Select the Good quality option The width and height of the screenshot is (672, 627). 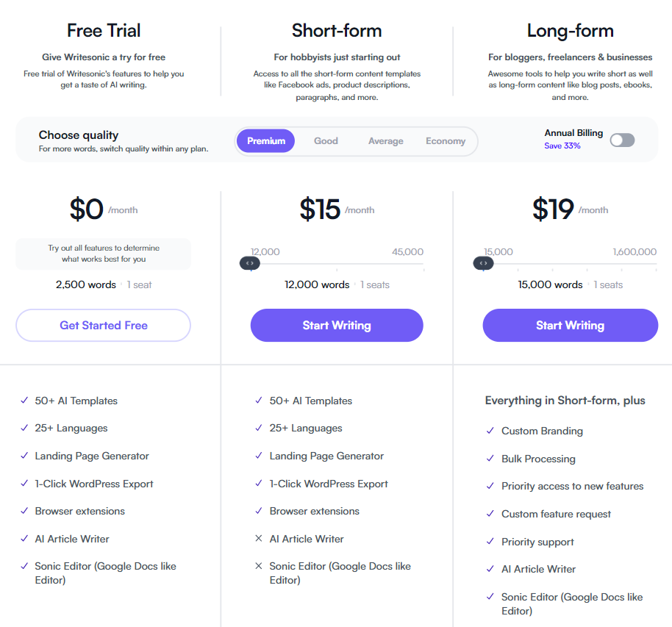(x=326, y=141)
